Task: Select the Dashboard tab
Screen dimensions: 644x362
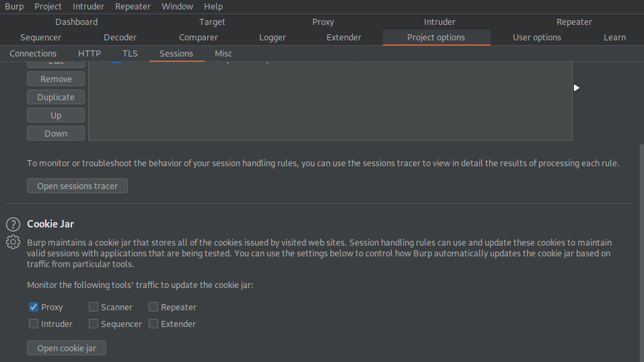Action: (77, 22)
